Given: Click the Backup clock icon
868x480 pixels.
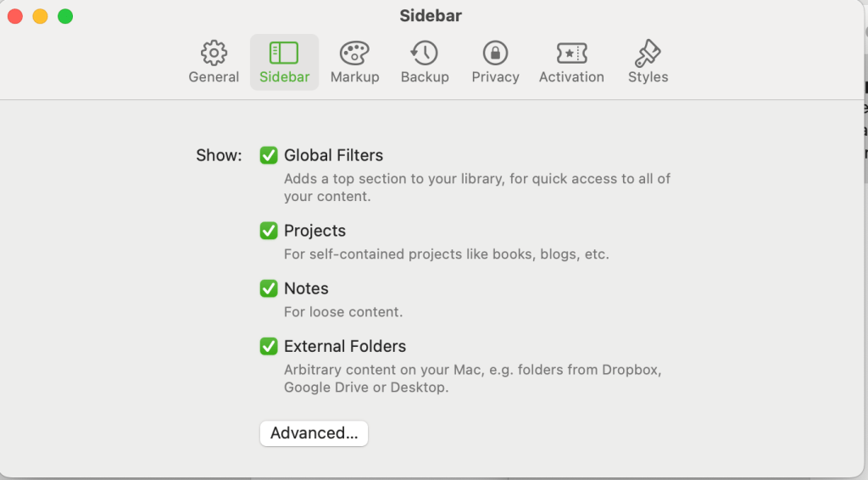Looking at the screenshot, I should coord(424,53).
